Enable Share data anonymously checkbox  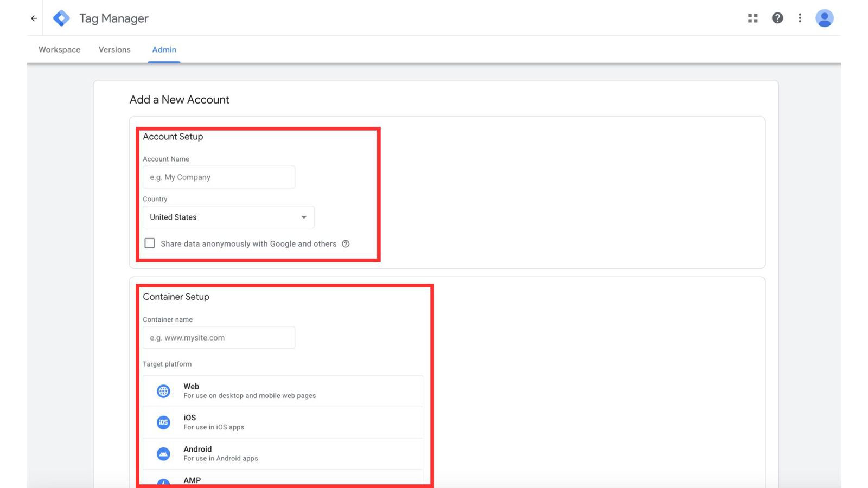tap(150, 243)
